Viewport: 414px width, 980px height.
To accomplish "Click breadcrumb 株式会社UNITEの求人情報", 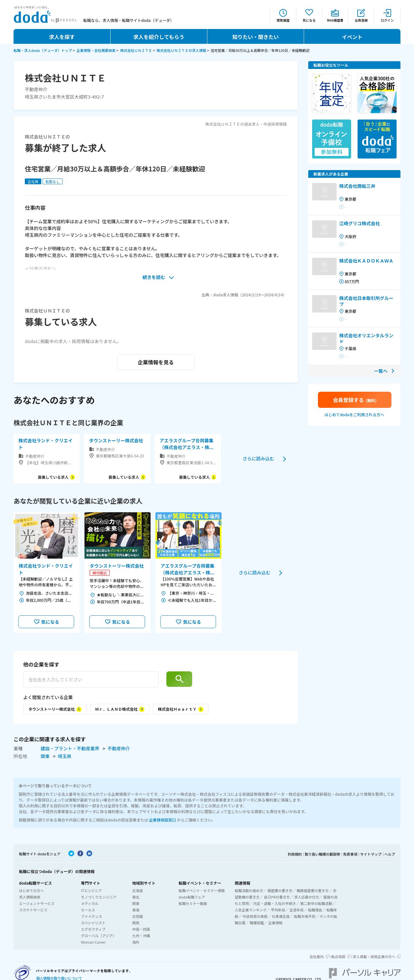I will (x=181, y=50).
